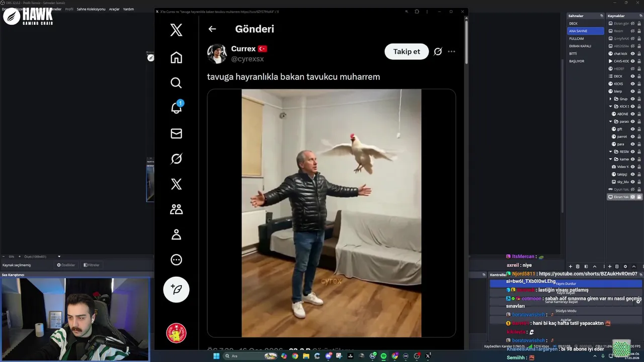Expand the Grup folder in sources
Image resolution: width=644 pixels, height=362 pixels.
tap(610, 99)
